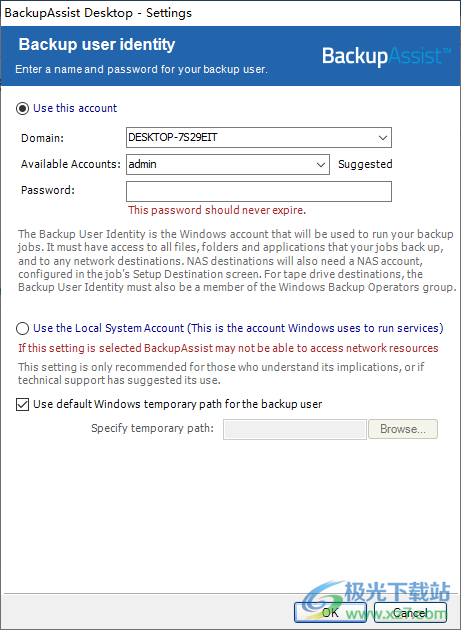Click the BackupAssist logo in header
Viewport: 461px width, 630px height.
386,56
